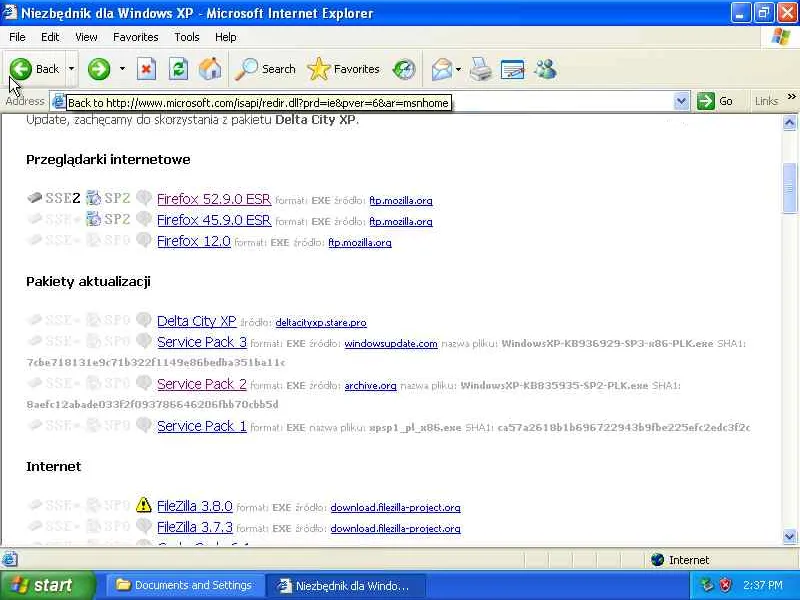Open the Firefox 12.0 download link
This screenshot has width=800, height=600.
click(x=194, y=241)
